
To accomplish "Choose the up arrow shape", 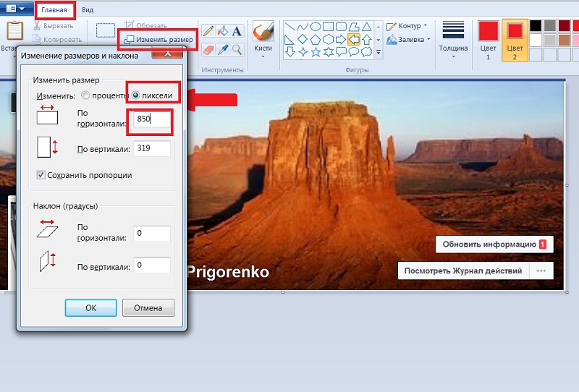I will coord(367,39).
